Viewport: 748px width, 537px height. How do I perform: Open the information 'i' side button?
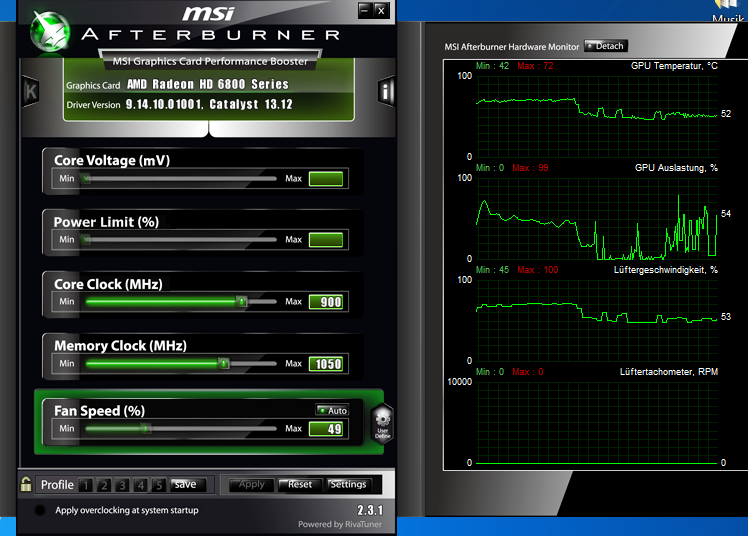tap(386, 91)
